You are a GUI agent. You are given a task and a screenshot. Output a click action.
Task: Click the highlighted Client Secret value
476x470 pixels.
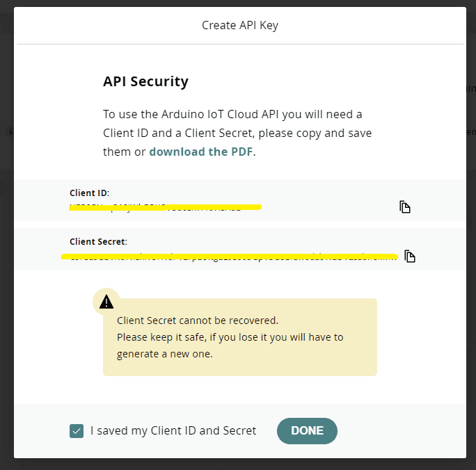(x=230, y=257)
